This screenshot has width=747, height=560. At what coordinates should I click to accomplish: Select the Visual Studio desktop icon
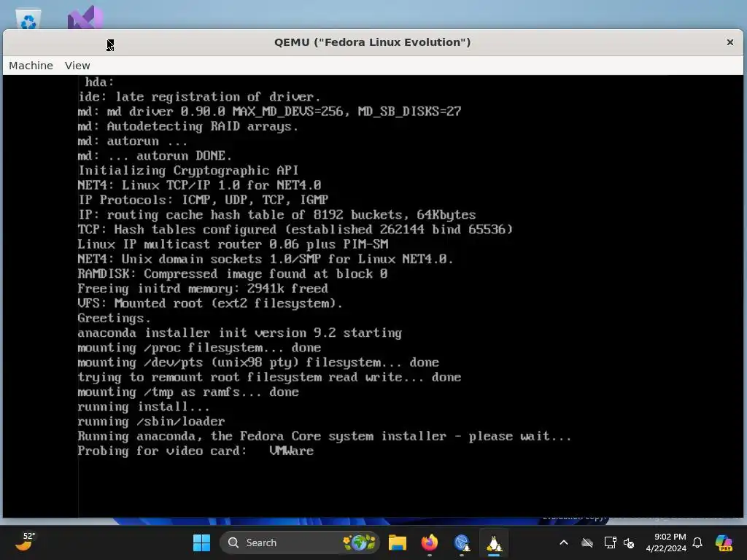[x=86, y=18]
